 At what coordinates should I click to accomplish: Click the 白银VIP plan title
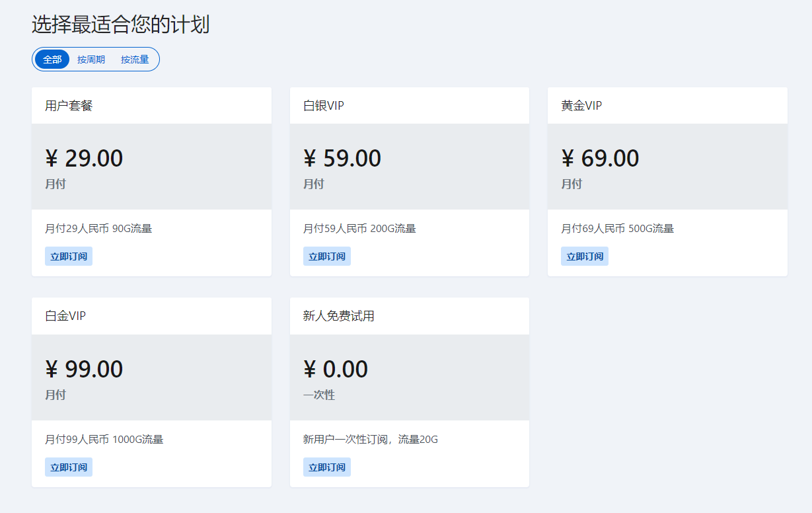pos(324,106)
